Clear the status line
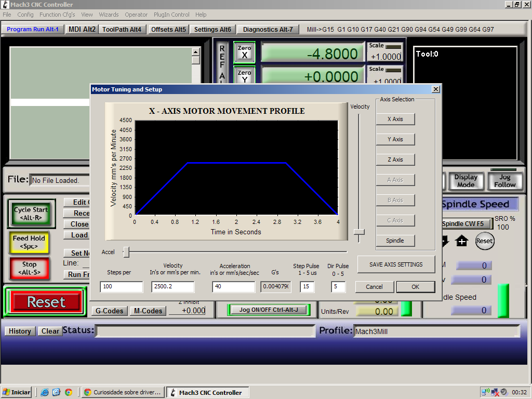Viewport: 532px width, 399px height. (50, 331)
